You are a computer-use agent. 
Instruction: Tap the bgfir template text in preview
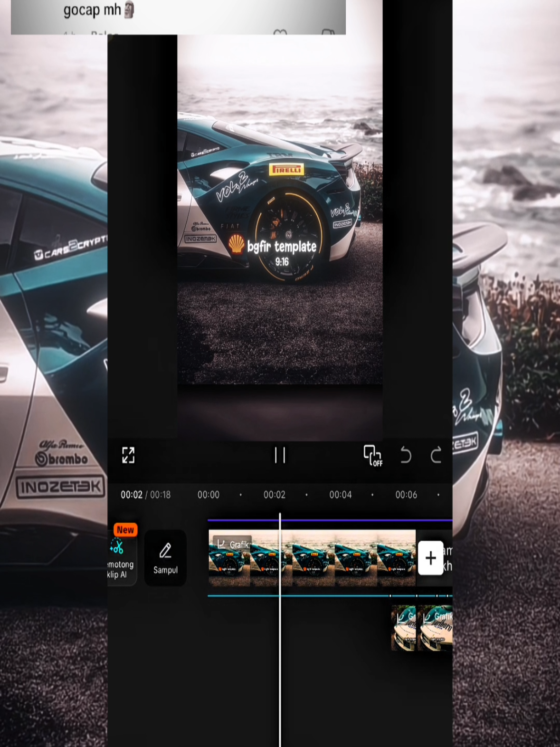pyautogui.click(x=282, y=246)
